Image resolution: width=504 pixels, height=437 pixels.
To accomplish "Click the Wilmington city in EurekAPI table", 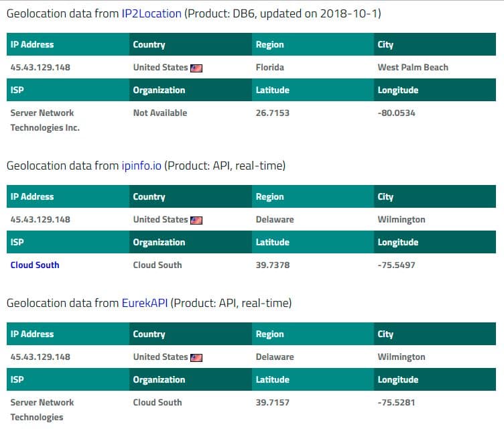I will (x=401, y=357).
